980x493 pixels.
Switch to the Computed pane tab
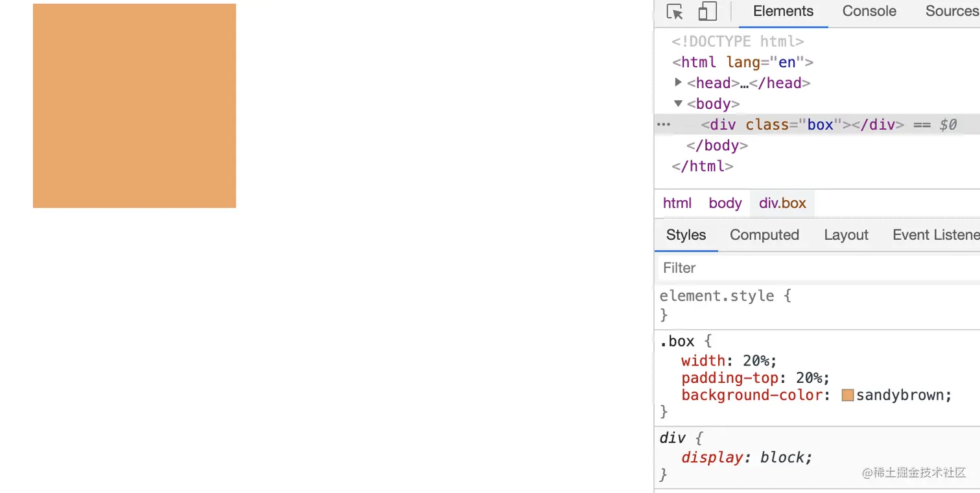764,235
